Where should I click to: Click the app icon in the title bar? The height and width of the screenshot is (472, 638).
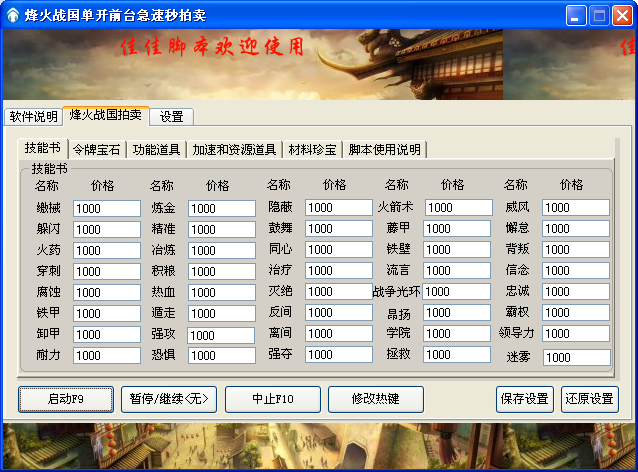13,15
